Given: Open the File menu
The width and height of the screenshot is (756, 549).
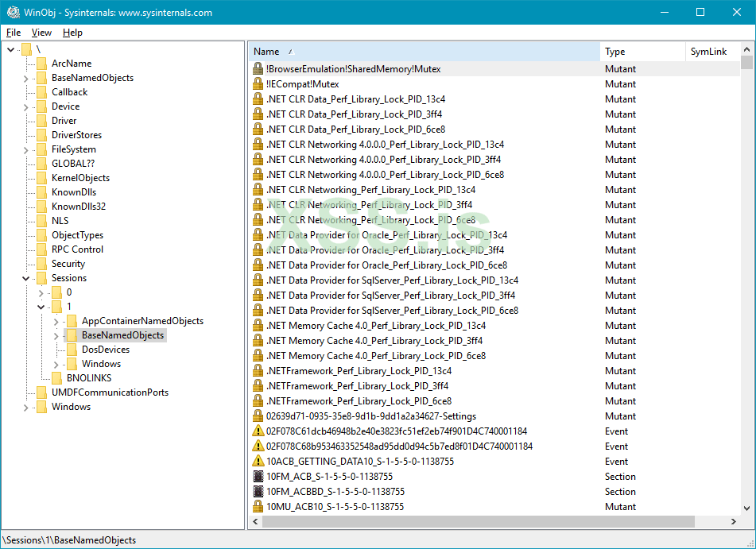Looking at the screenshot, I should coord(14,33).
